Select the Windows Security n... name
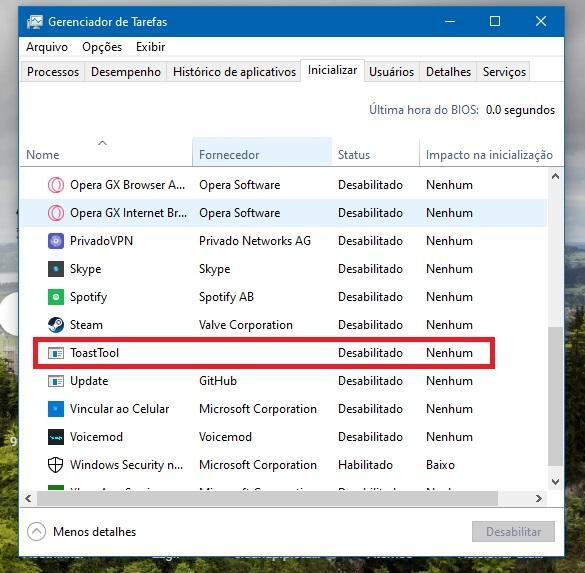This screenshot has height=573, width=585. 126,465
